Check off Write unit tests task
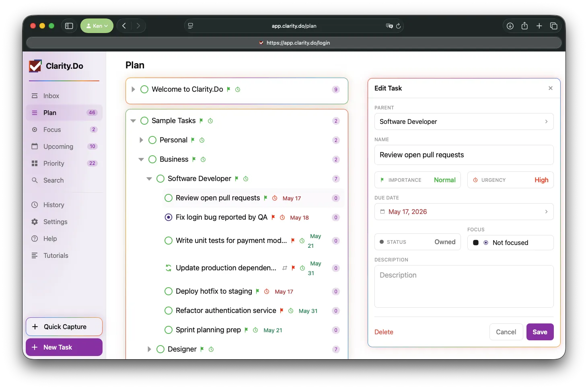 tap(169, 241)
